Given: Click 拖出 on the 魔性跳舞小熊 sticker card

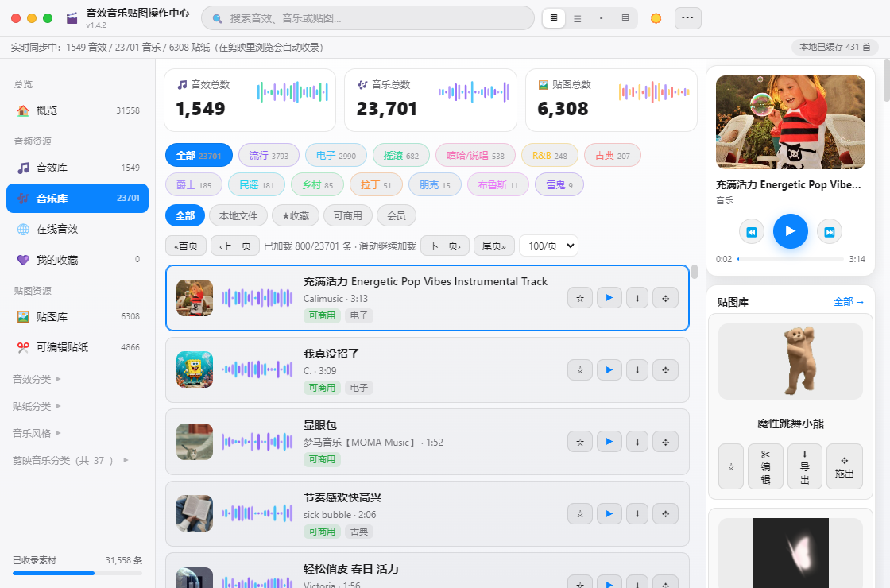Looking at the screenshot, I should (845, 466).
